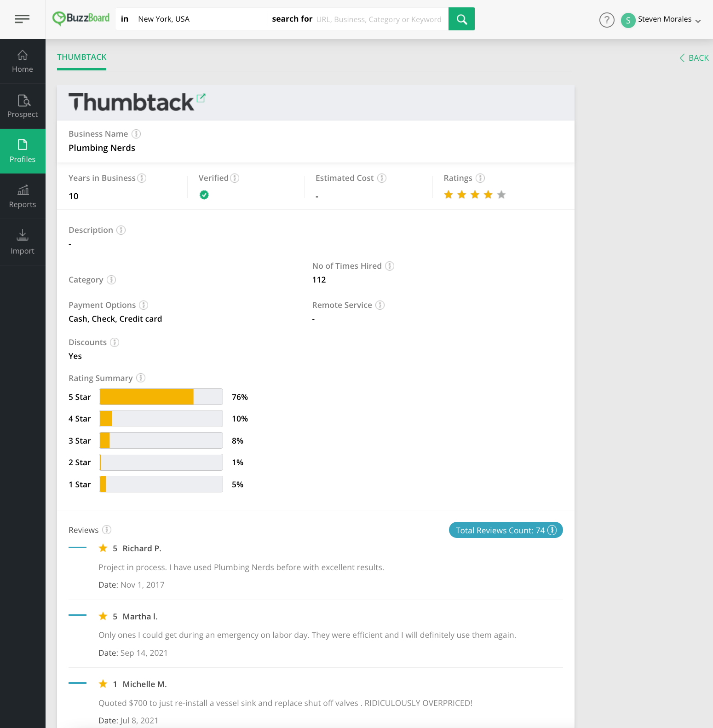
Task: Click the 4 Star rating bar
Action: click(x=161, y=419)
